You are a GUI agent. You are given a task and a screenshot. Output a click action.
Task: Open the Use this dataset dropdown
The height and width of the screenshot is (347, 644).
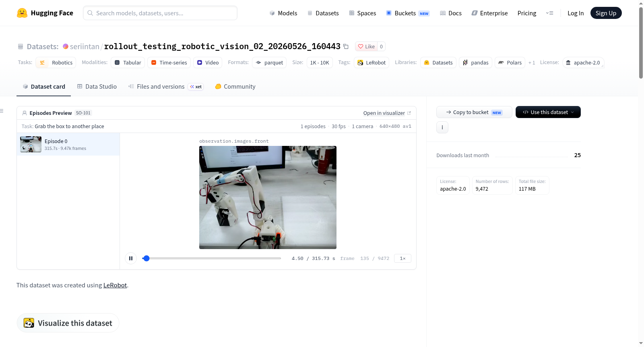click(x=548, y=112)
